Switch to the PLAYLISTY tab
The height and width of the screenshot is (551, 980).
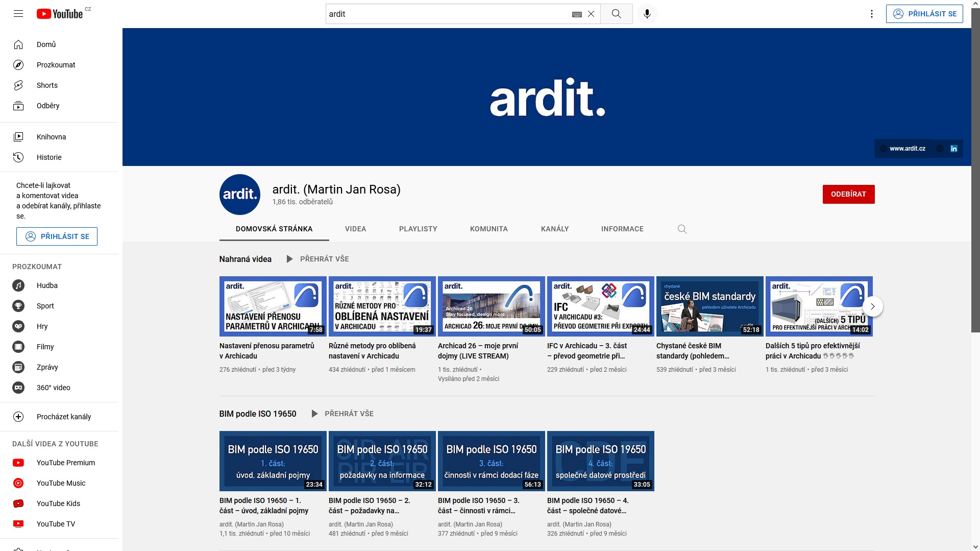(418, 229)
